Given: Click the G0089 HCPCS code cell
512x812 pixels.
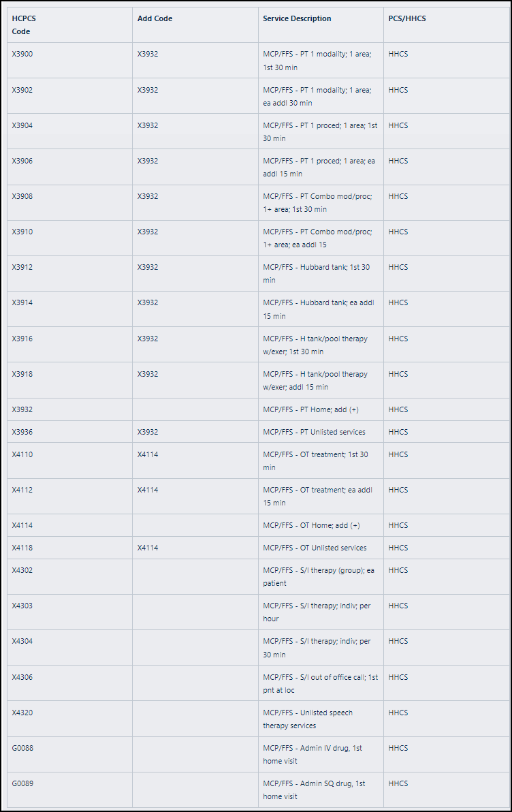Looking at the screenshot, I should point(22,784).
